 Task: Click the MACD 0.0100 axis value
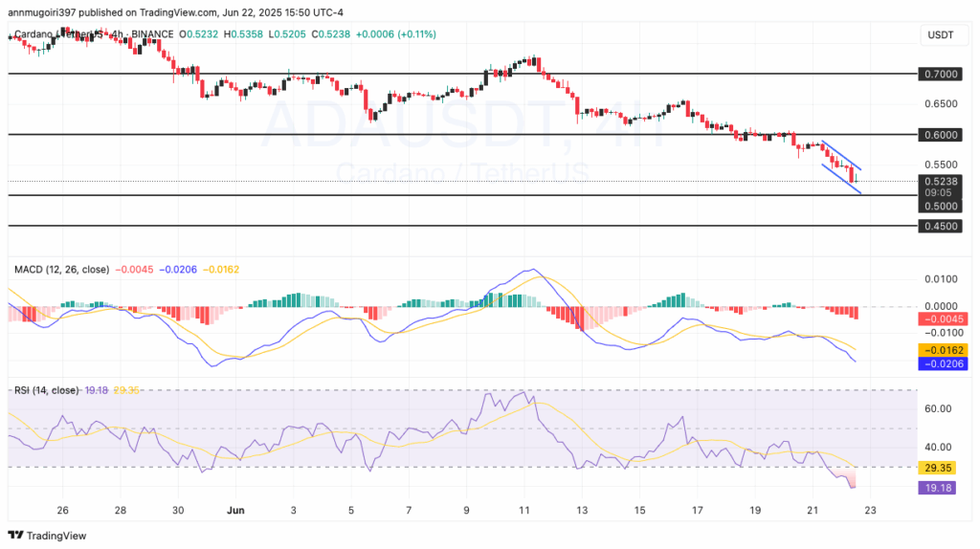tap(941, 279)
